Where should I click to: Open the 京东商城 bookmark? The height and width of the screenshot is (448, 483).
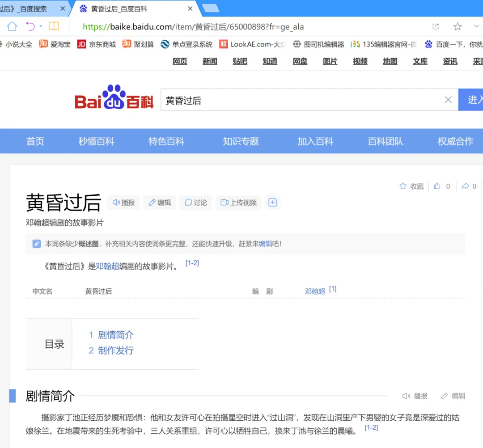[x=97, y=44]
